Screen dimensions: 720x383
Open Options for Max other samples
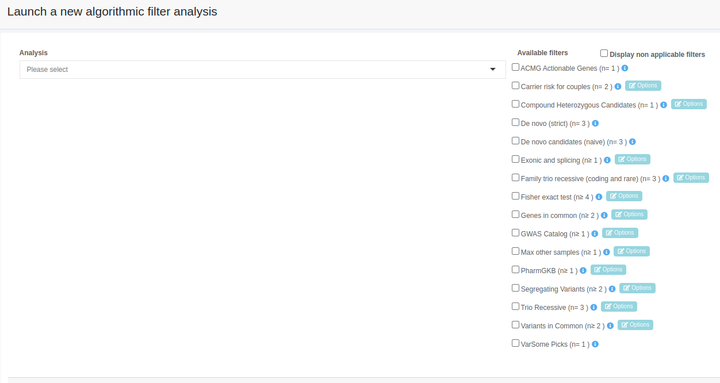(631, 251)
